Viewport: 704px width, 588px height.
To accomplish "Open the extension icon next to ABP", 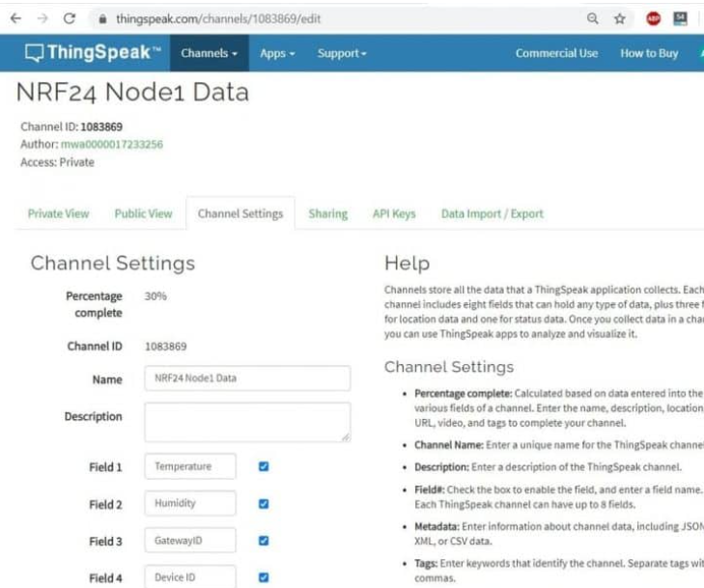I will (x=680, y=19).
